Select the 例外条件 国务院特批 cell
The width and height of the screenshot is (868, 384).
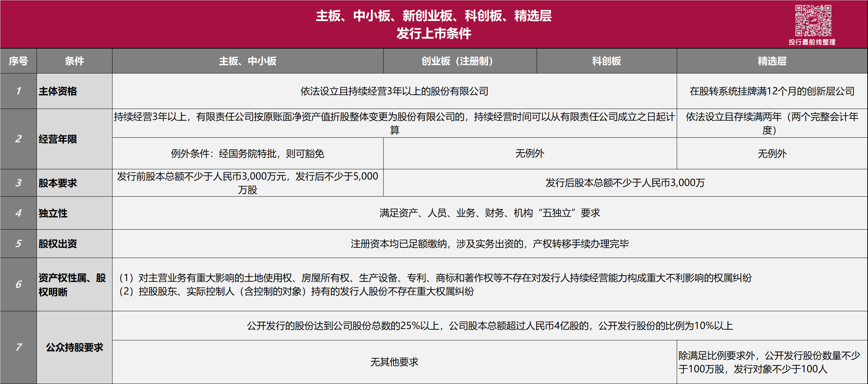248,153
